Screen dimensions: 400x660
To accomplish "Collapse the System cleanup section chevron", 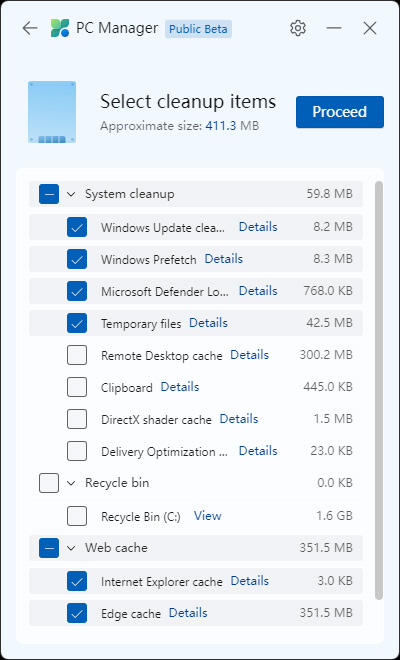I will click(x=71, y=194).
